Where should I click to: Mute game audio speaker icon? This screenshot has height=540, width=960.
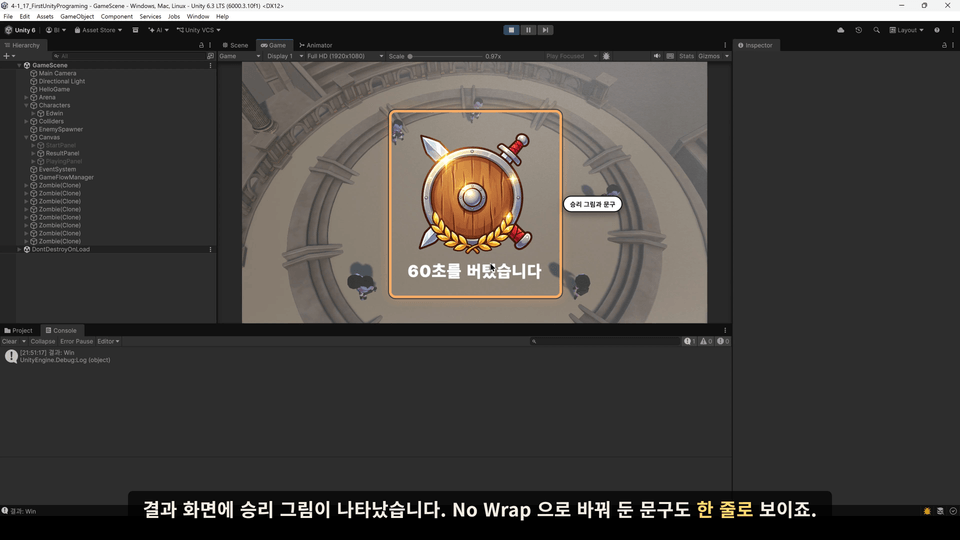[657, 56]
